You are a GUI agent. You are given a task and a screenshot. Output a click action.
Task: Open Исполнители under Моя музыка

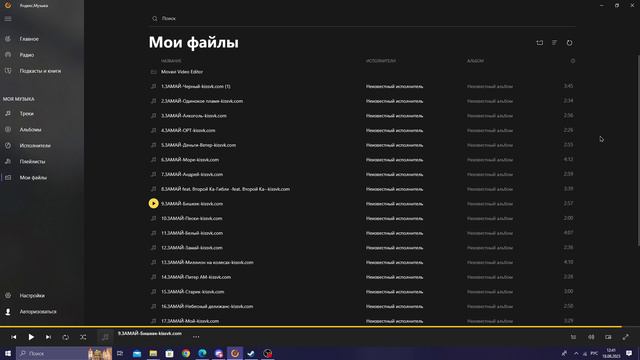click(x=35, y=145)
